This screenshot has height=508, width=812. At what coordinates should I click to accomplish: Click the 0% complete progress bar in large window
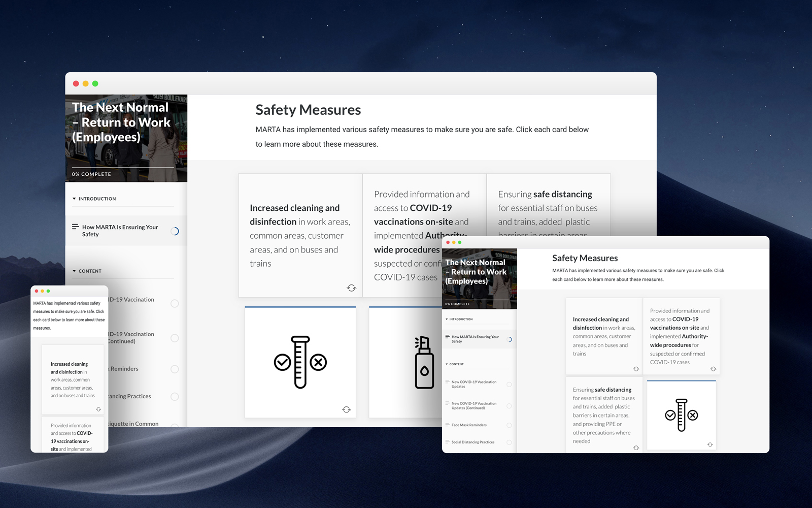coord(123,168)
